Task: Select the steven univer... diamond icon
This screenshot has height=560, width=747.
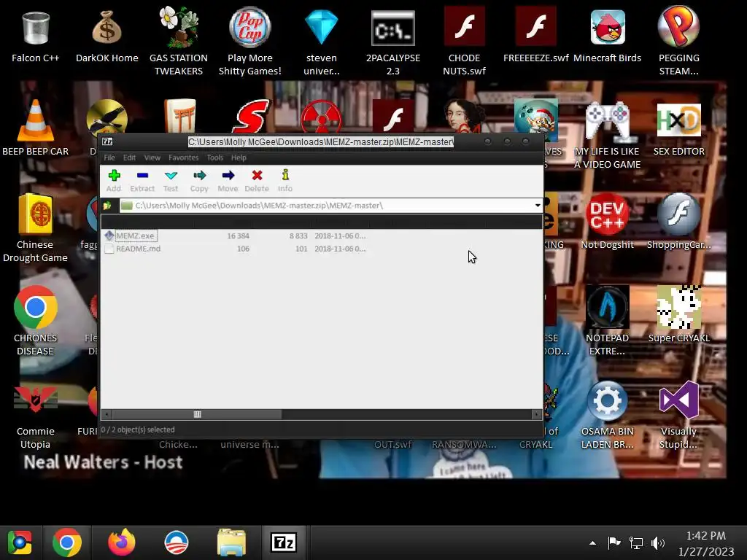Action: (x=322, y=42)
